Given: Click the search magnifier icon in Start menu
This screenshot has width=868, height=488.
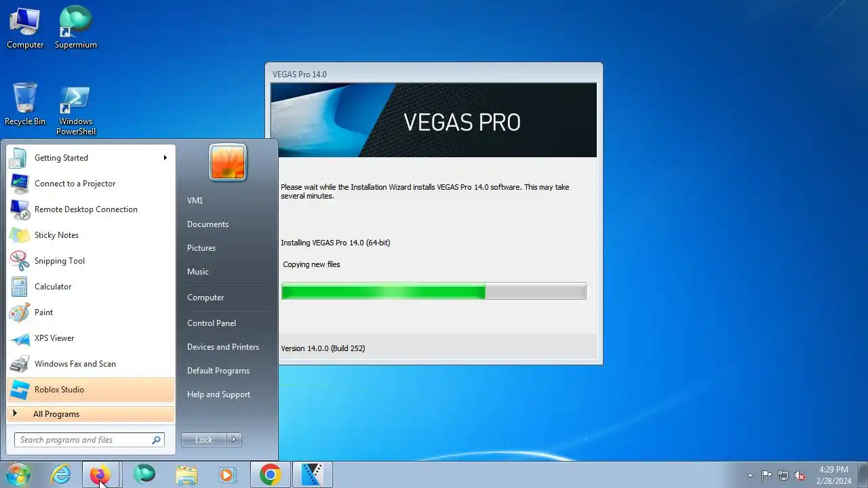Looking at the screenshot, I should pos(157,440).
